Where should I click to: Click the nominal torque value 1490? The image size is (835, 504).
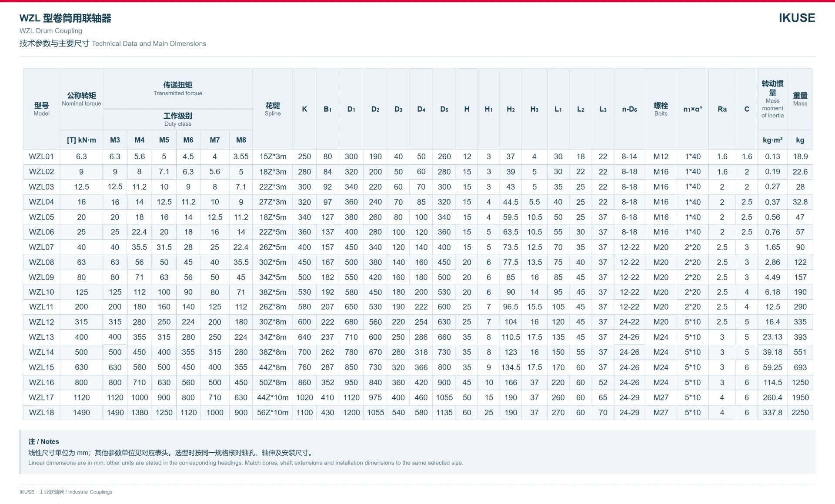click(81, 412)
